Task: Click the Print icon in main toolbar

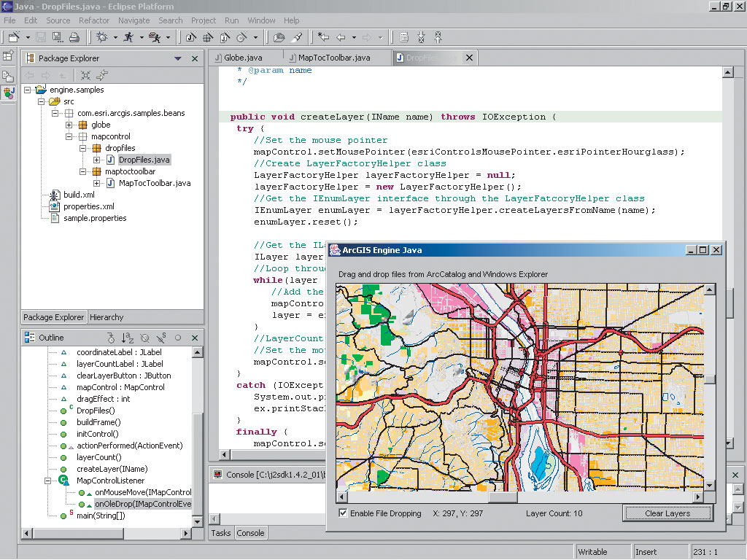Action: [x=74, y=37]
